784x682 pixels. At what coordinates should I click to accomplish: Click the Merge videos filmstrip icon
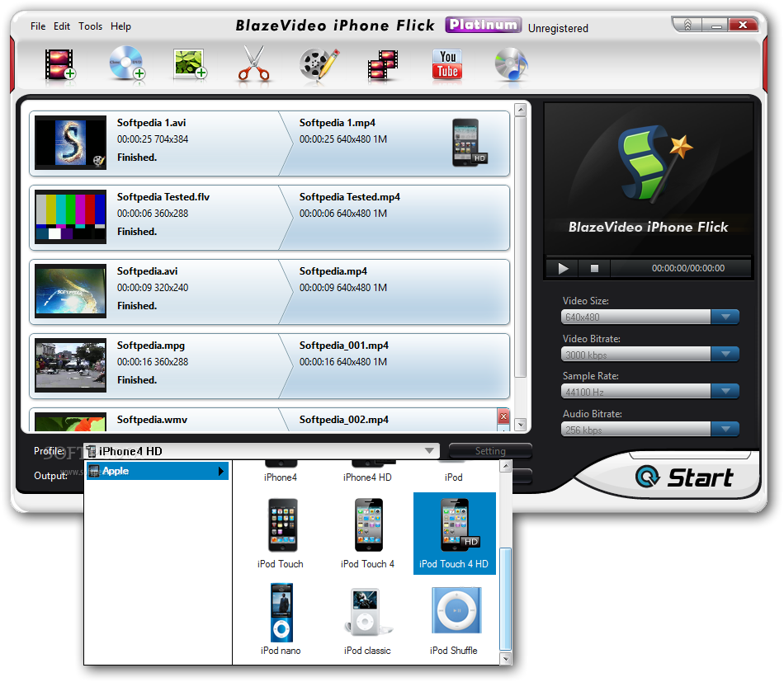[383, 64]
